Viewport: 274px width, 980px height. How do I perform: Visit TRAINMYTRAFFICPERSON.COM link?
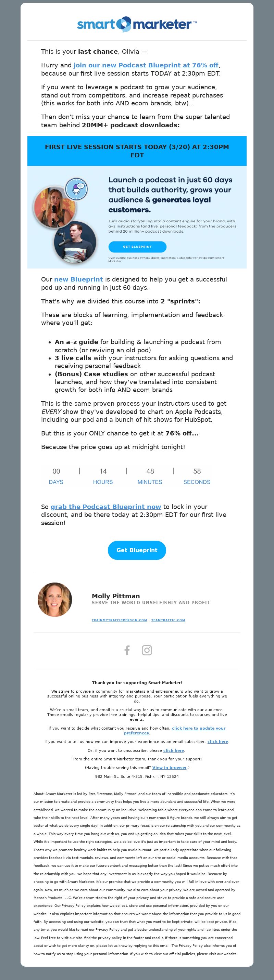[x=119, y=620]
